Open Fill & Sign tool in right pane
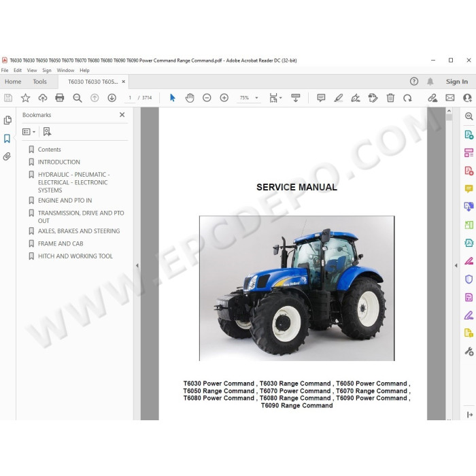 [469, 316]
